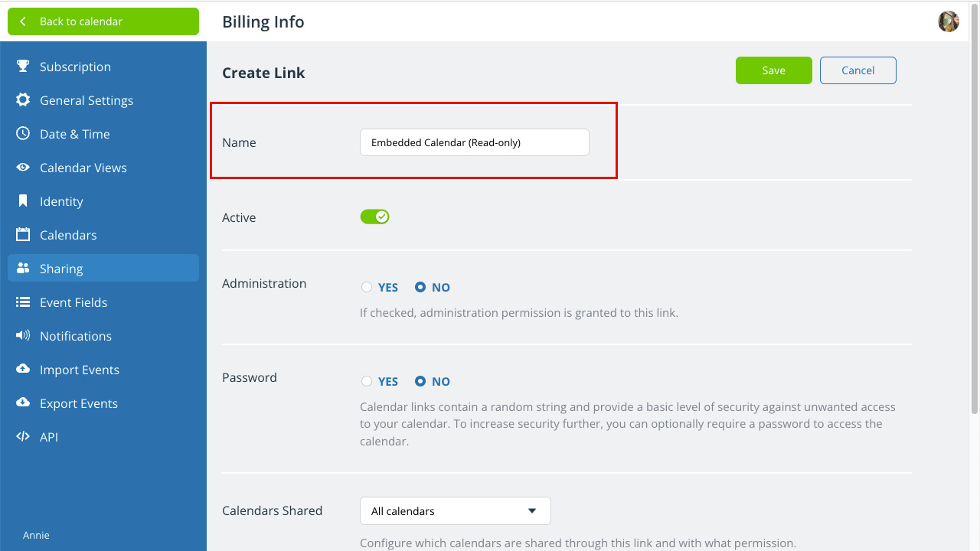Click the Import Events cloud icon
The width and height of the screenshot is (980, 551).
pos(23,370)
